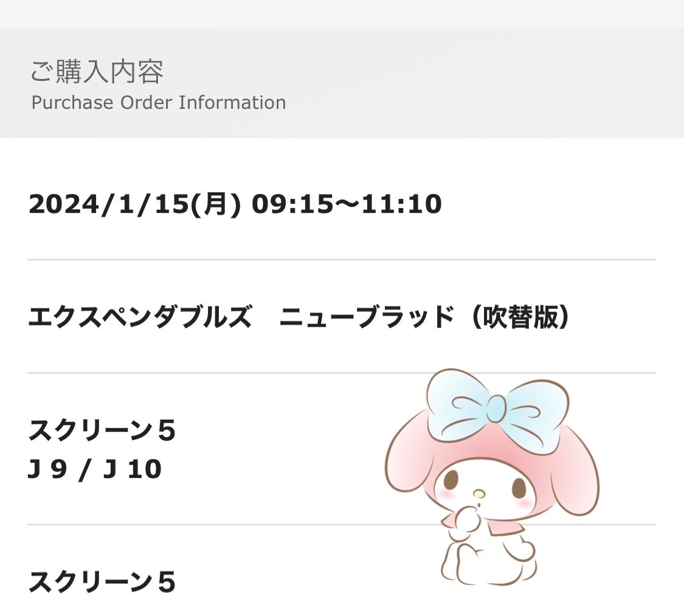
Task: Tap the slash between the seat numbers
Action: pos(83,469)
